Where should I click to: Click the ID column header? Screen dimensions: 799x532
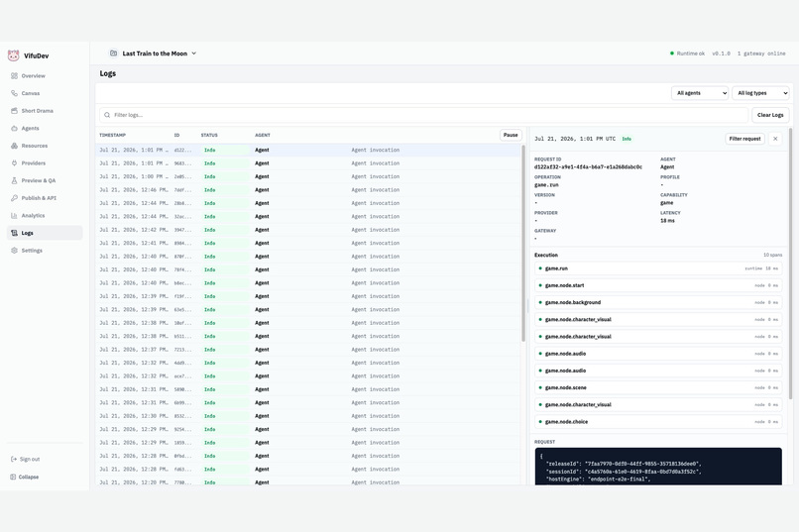click(176, 135)
